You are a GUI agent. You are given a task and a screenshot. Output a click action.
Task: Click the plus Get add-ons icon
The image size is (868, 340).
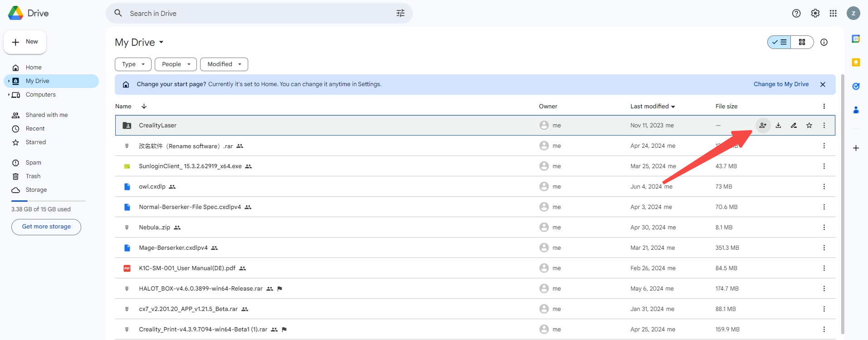click(x=856, y=148)
